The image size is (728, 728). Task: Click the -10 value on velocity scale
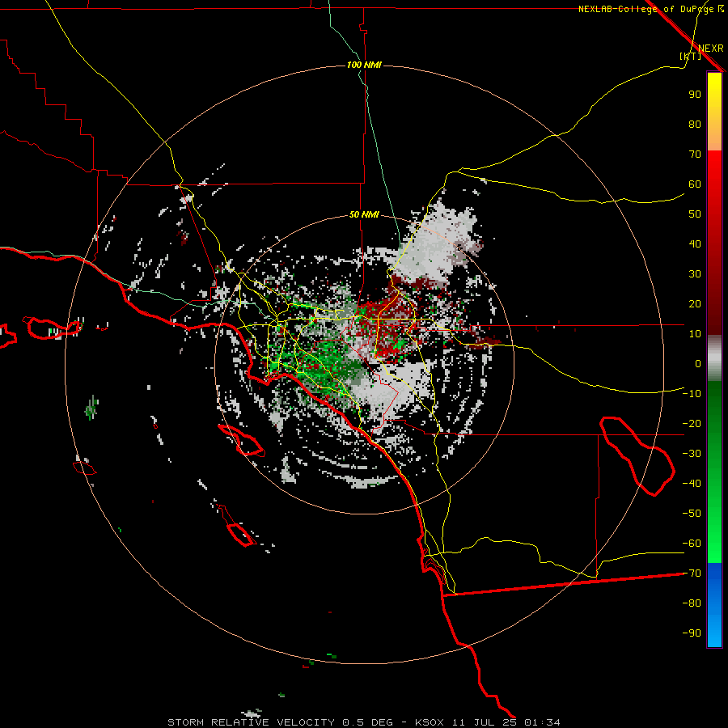(692, 394)
